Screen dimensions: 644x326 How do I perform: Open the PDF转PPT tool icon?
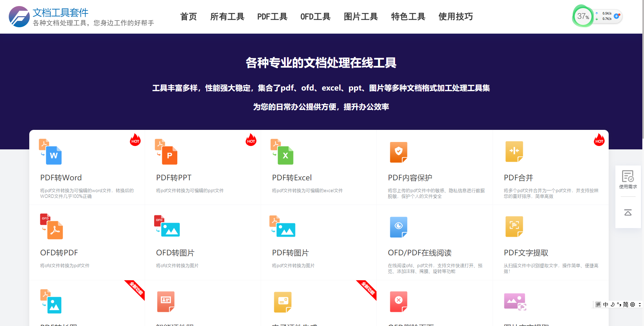(x=166, y=151)
